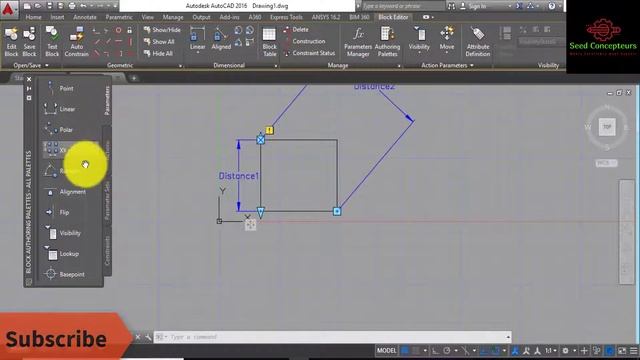Toggle Construction geometry mode

click(304, 41)
